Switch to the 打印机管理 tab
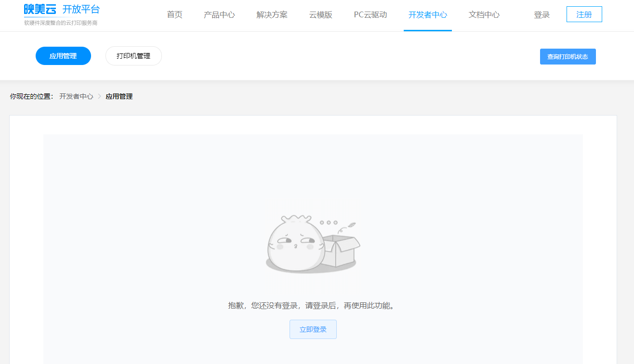The height and width of the screenshot is (364, 634). coord(133,56)
